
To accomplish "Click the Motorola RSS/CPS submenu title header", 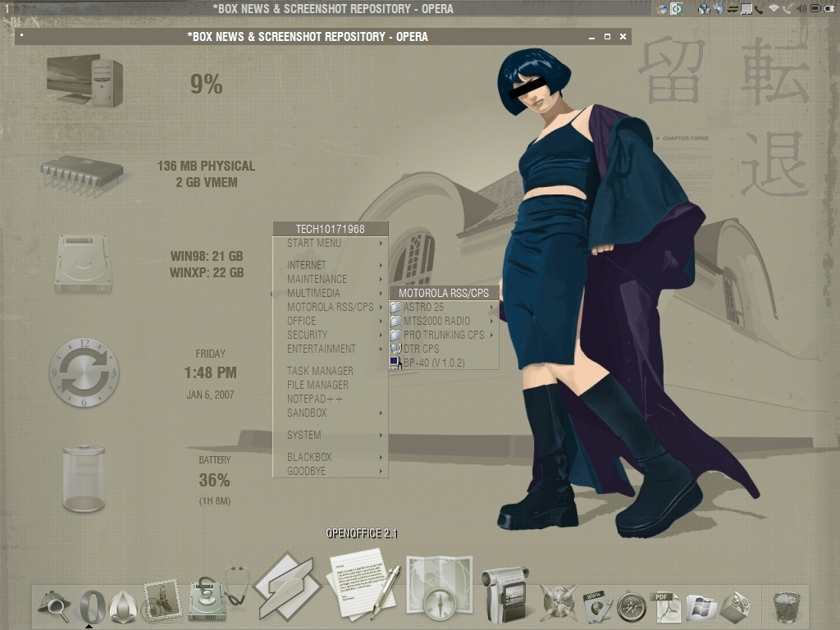I will (444, 293).
